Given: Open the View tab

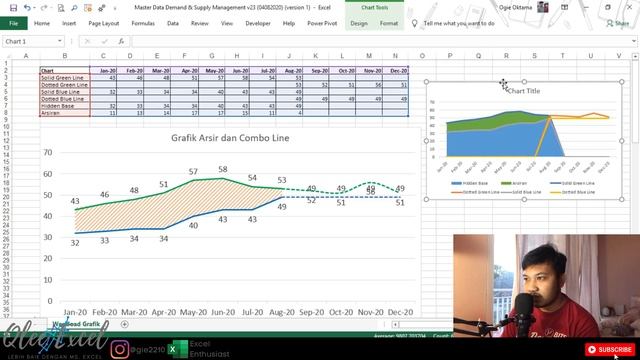Looking at the screenshot, I should (227, 23).
